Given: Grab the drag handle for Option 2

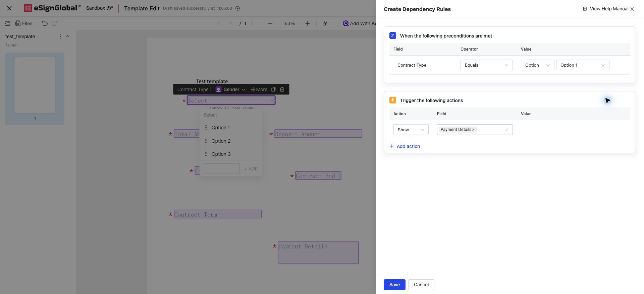Looking at the screenshot, I should 206,141.
